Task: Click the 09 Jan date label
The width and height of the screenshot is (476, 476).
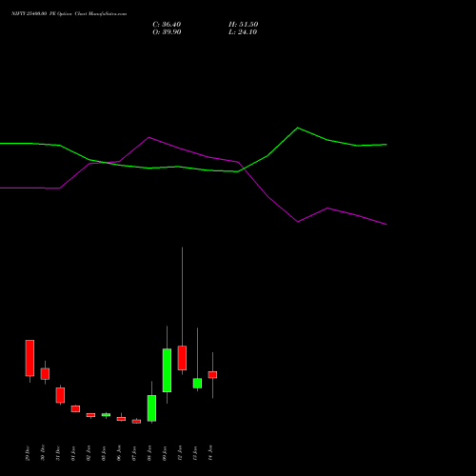Action: [x=165, y=453]
